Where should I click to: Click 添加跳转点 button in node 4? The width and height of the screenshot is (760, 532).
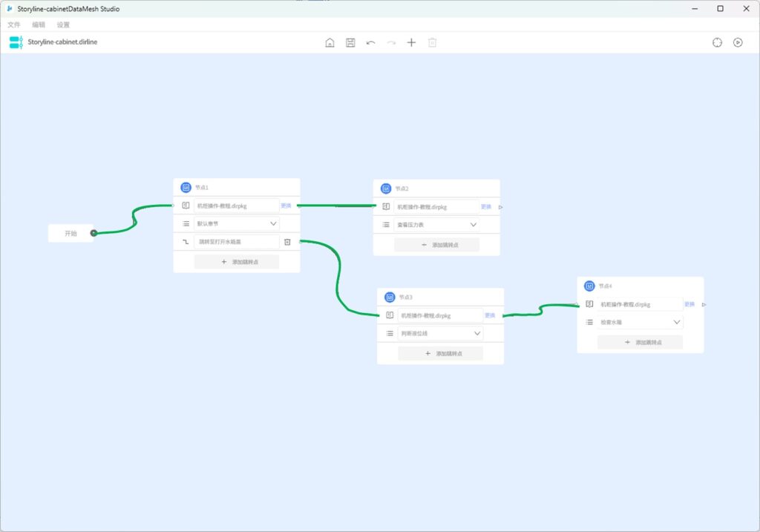click(640, 342)
